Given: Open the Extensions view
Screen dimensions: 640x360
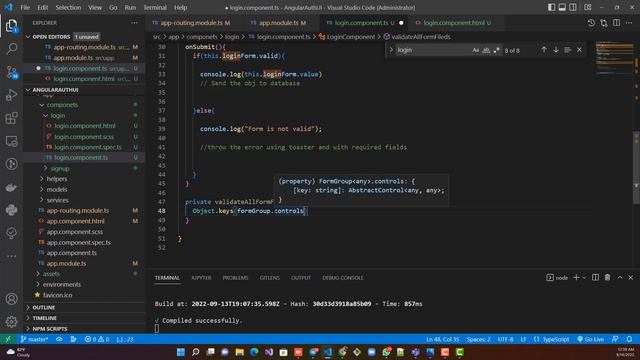Looking at the screenshot, I should [x=11, y=118].
